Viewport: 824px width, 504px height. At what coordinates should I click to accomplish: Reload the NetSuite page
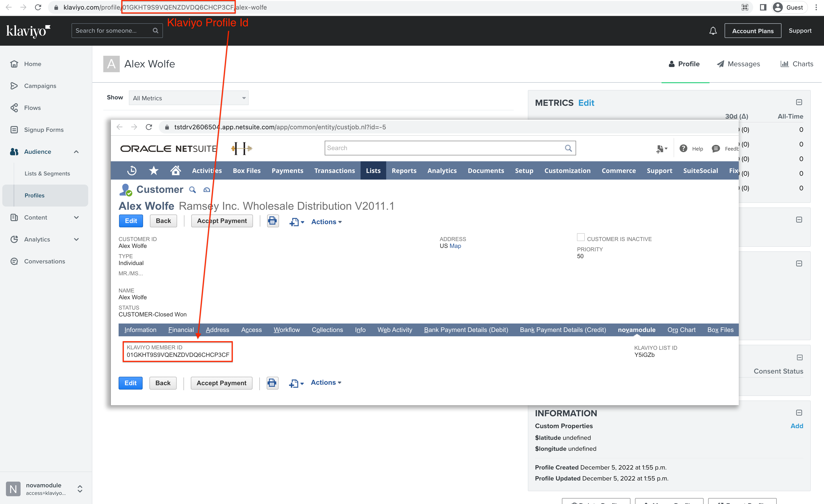pyautogui.click(x=149, y=127)
